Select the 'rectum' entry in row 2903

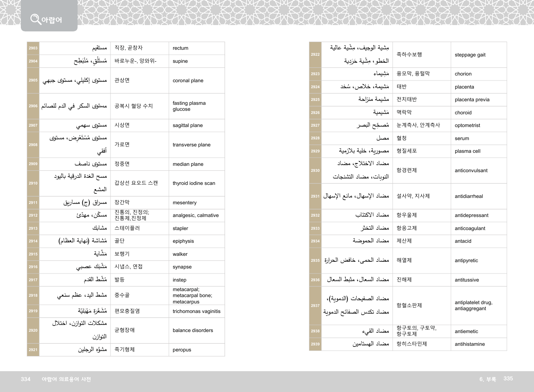[x=180, y=48]
